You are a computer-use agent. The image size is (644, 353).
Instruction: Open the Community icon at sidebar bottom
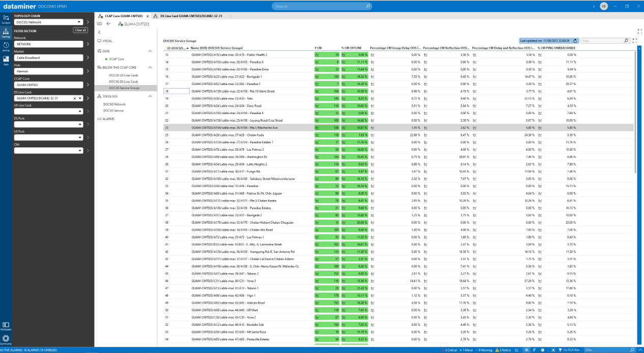pos(6,339)
